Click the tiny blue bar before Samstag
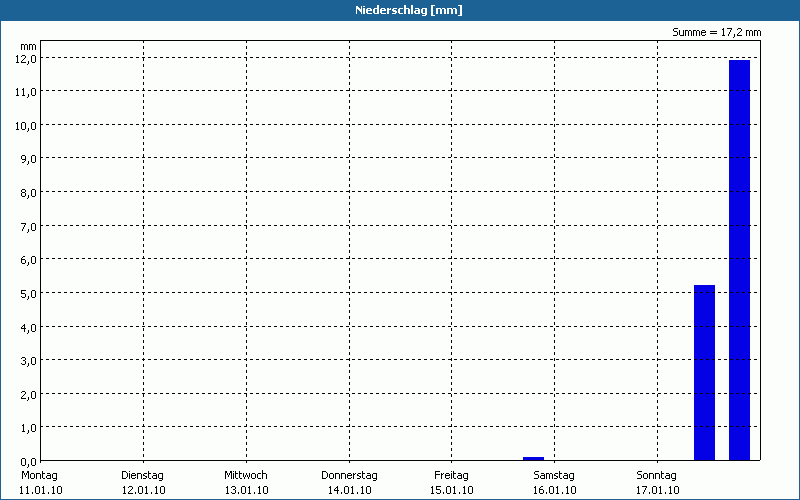This screenshot has height=500, width=800. click(x=533, y=459)
